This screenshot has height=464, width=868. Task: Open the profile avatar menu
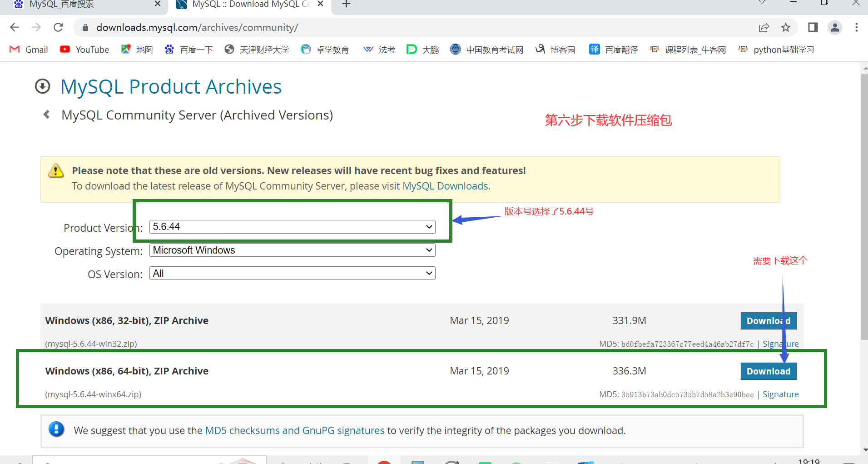click(835, 27)
